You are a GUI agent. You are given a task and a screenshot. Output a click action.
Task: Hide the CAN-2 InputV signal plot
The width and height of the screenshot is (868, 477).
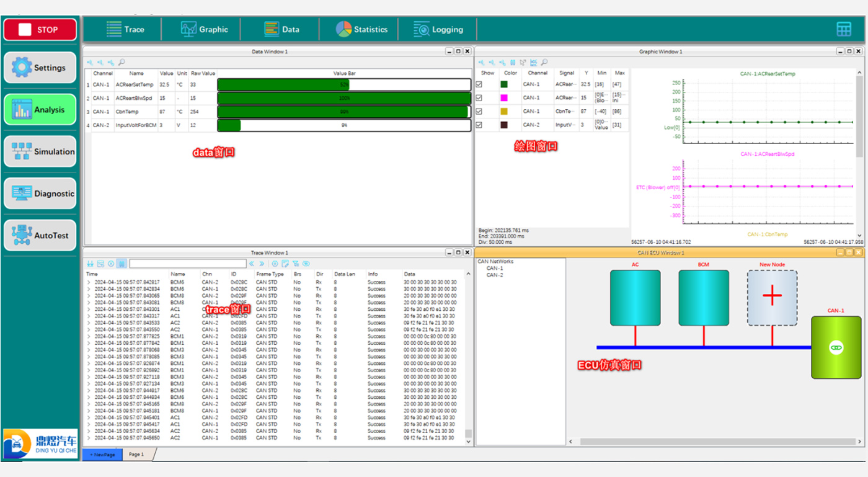479,125
